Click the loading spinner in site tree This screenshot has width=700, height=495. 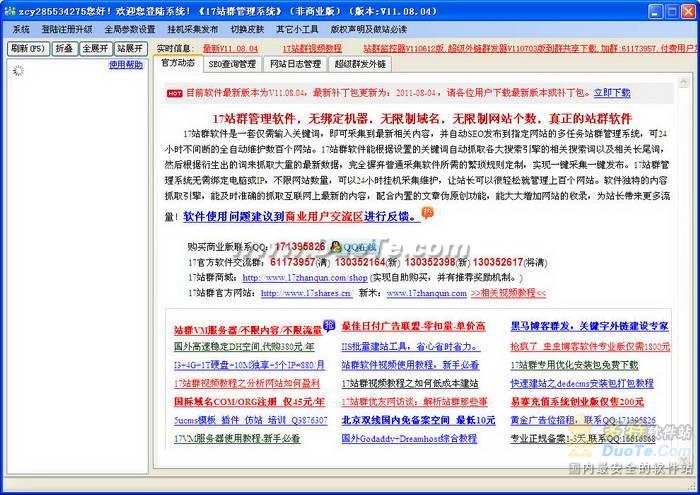(x=18, y=71)
